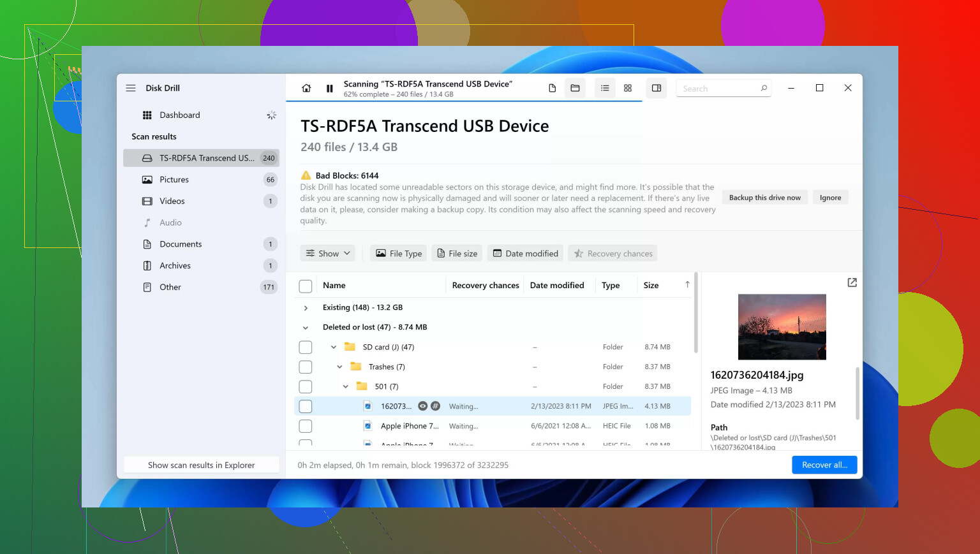
Task: Switch to grid thumbnail view
Action: (x=628, y=89)
